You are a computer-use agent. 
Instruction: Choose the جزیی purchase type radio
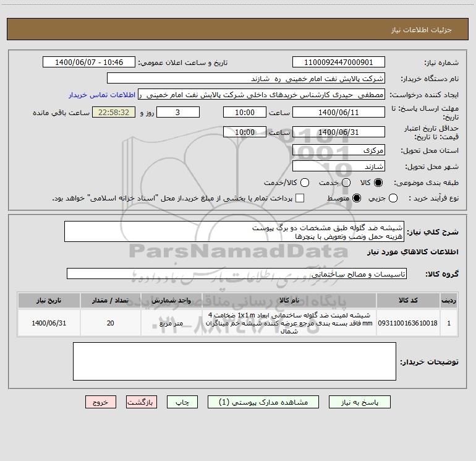tap(393, 198)
